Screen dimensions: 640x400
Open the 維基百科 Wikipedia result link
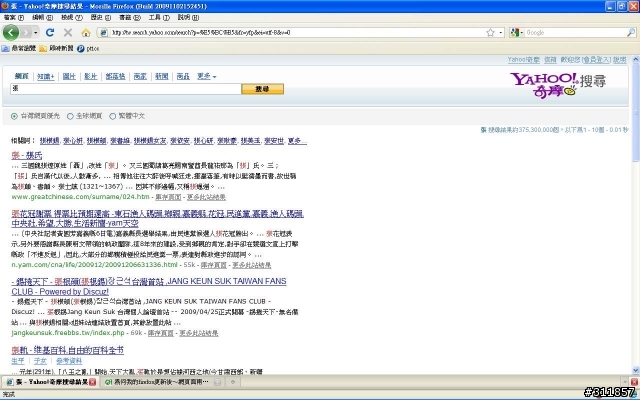coord(67,350)
